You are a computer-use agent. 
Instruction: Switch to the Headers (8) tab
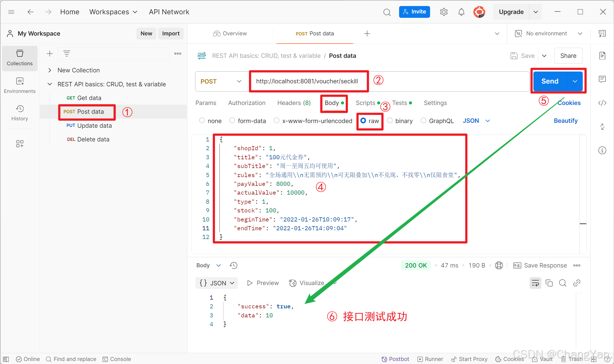coord(294,103)
